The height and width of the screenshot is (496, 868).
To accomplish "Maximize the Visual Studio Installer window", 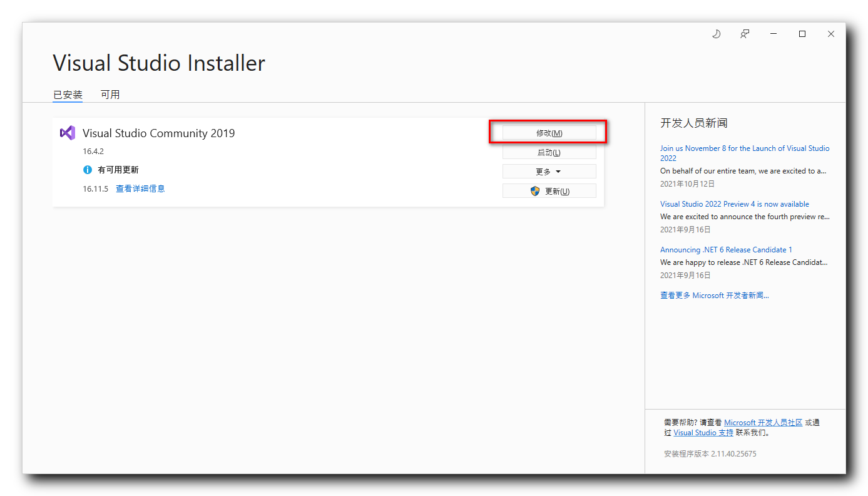I will click(802, 34).
